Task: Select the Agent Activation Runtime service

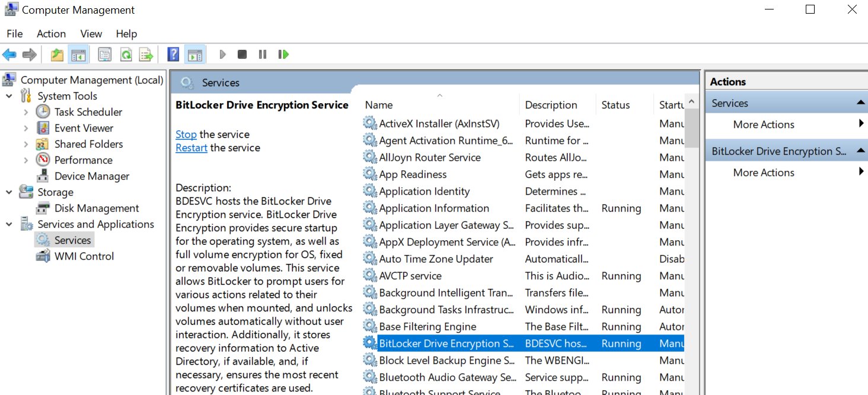Action: (x=522, y=141)
